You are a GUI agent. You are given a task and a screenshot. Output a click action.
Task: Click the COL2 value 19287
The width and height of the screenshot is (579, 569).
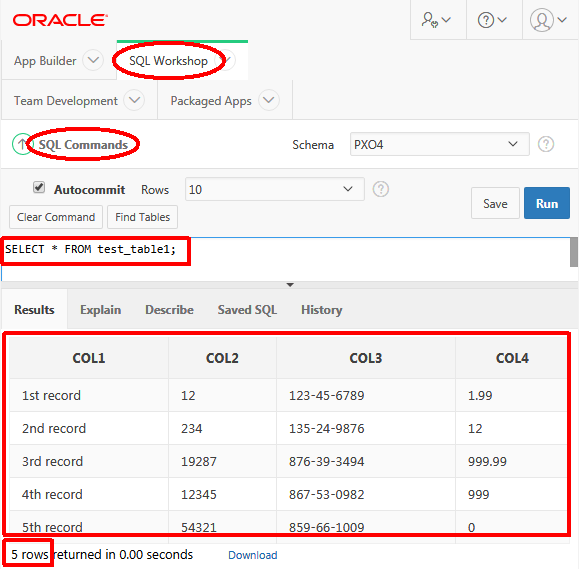(199, 462)
